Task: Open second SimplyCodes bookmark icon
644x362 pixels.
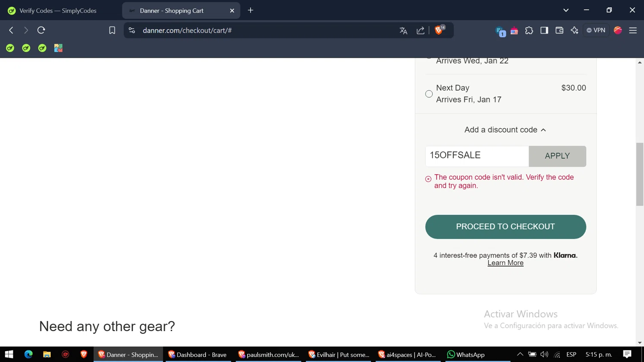Action: [x=26, y=48]
